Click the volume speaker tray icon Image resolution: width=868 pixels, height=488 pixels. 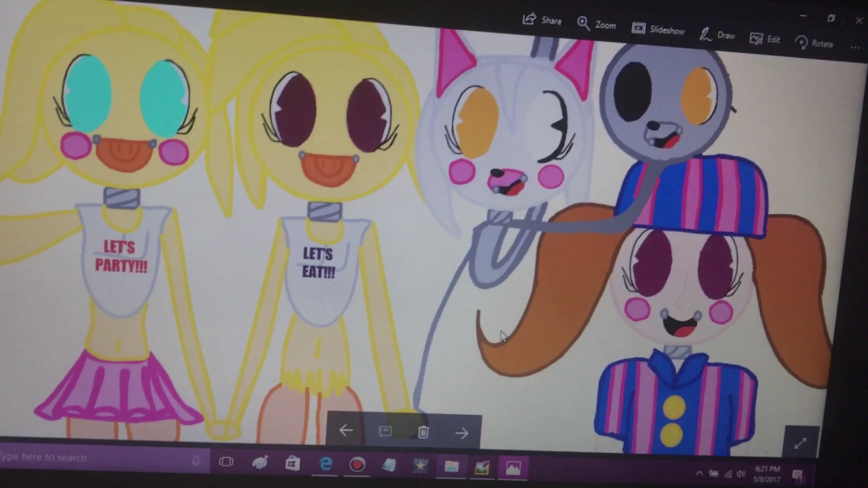pos(741,474)
